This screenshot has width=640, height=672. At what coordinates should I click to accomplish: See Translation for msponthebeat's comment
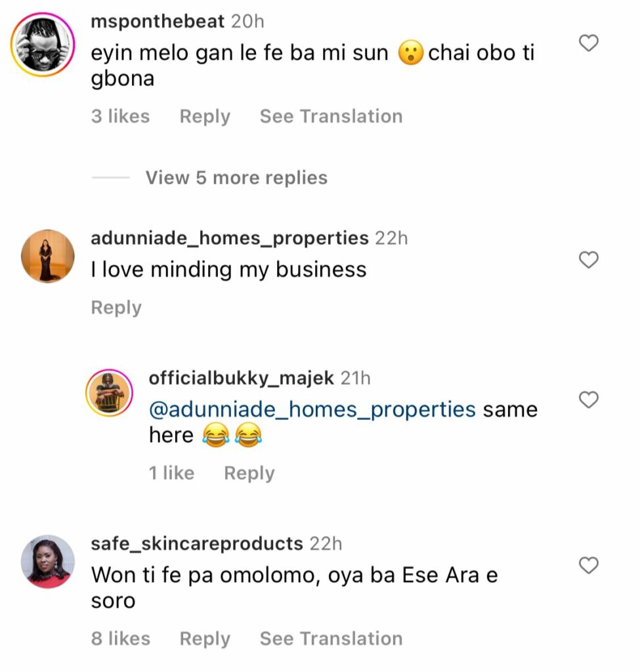pos(331,116)
